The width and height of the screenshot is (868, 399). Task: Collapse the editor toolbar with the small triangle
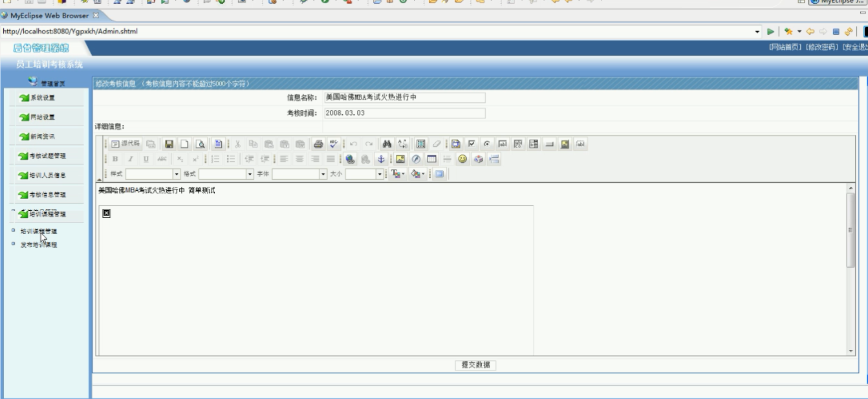coord(99,178)
